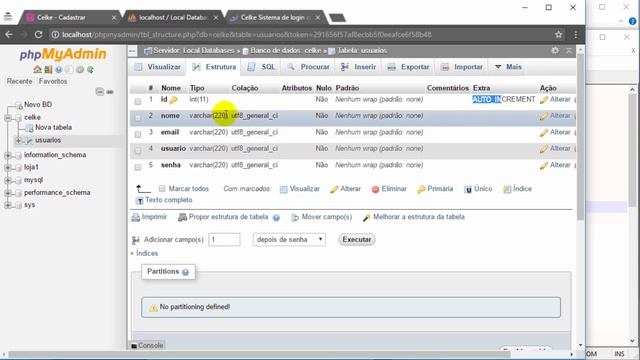Click the Imprimir link

point(149,217)
